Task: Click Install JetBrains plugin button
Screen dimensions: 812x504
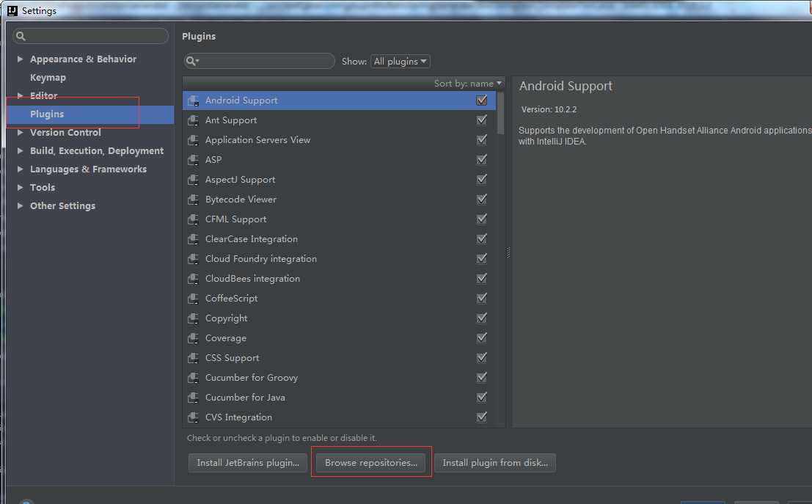Action: 248,463
